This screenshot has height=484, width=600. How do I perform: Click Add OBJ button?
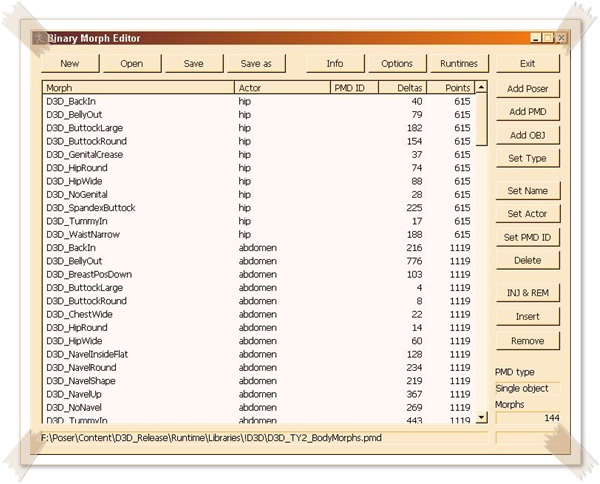(x=528, y=135)
